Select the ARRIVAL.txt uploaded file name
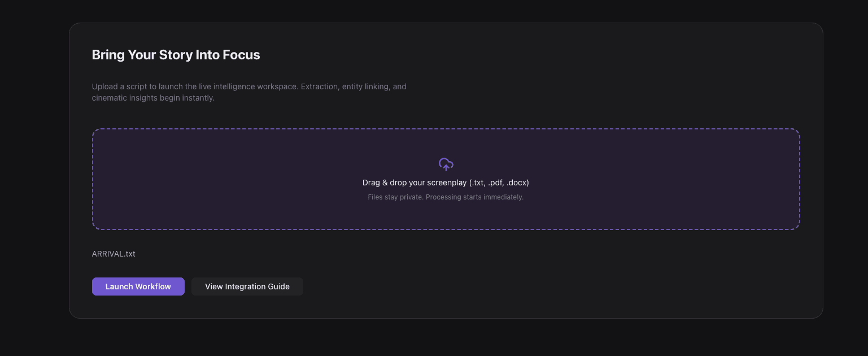This screenshot has width=868, height=356. coord(114,254)
